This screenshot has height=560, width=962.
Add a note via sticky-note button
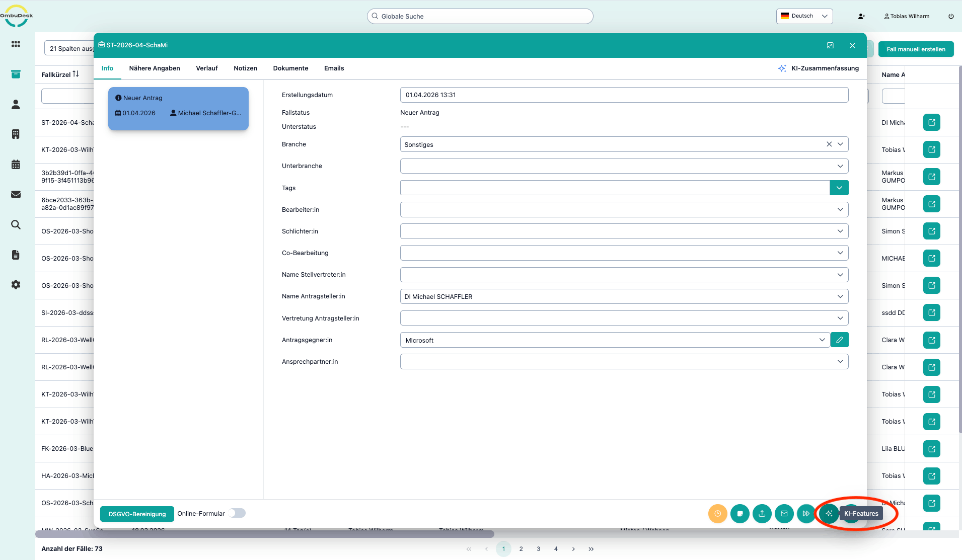(x=739, y=514)
